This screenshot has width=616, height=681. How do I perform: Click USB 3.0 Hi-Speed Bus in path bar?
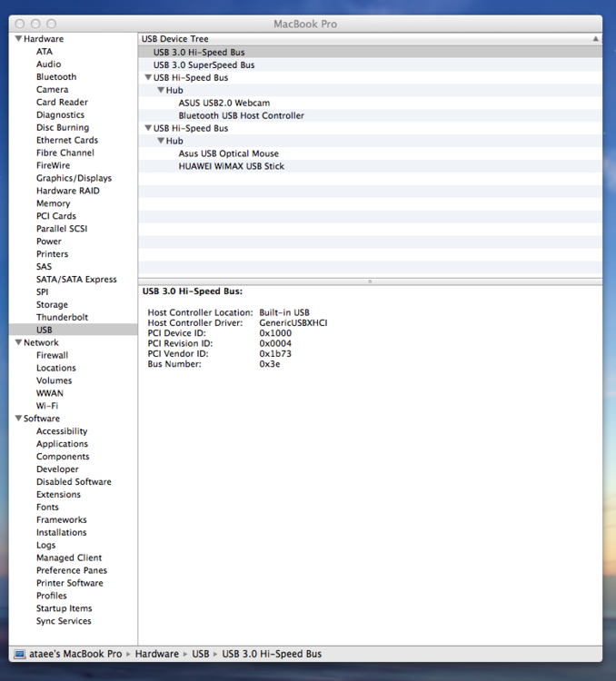tap(272, 654)
